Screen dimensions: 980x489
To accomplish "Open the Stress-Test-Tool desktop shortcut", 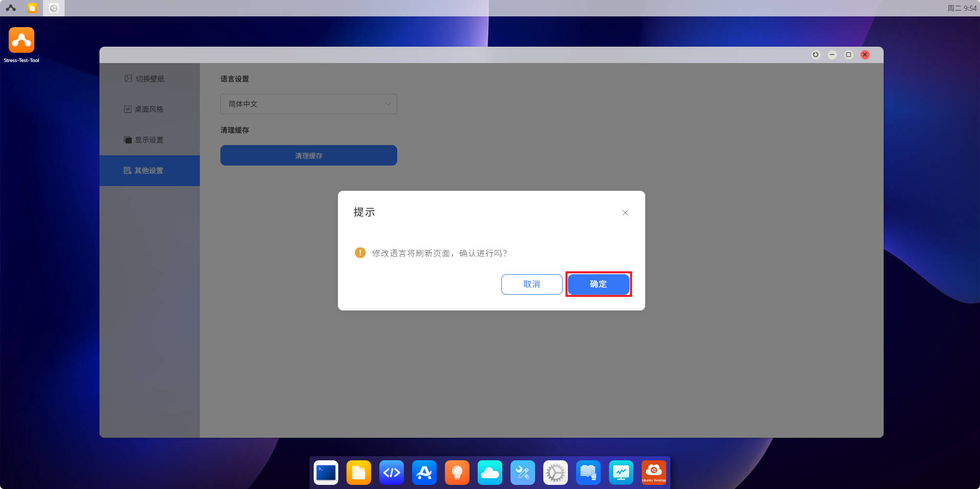I will 22,41.
